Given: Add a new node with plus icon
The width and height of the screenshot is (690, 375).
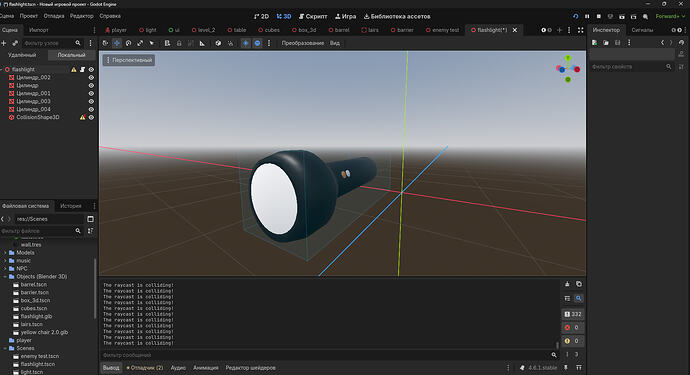Looking at the screenshot, I should pos(4,43).
